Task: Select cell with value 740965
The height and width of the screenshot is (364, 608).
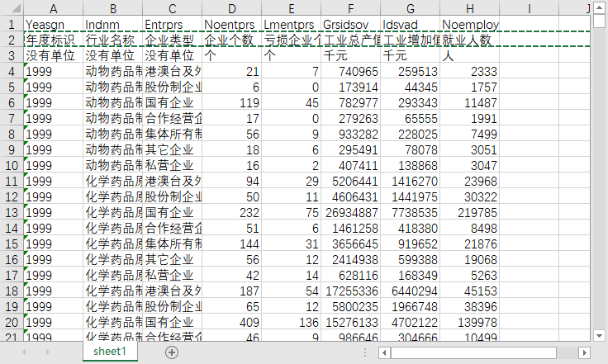Action: pyautogui.click(x=350, y=71)
